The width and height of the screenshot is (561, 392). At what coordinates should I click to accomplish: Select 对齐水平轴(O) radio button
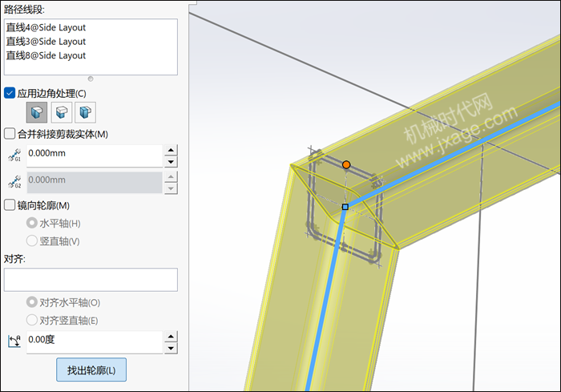tap(32, 302)
